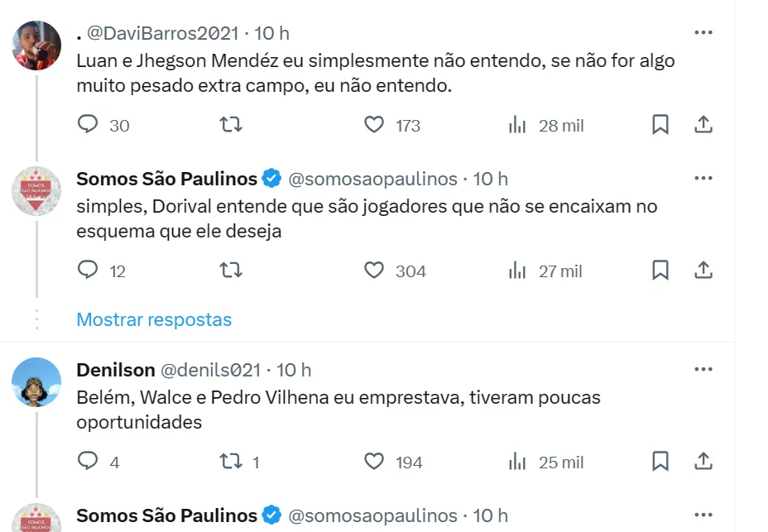Screen dimensions: 768x532
Task: Open the @DaviBarros2021 profile handle
Action: (164, 33)
